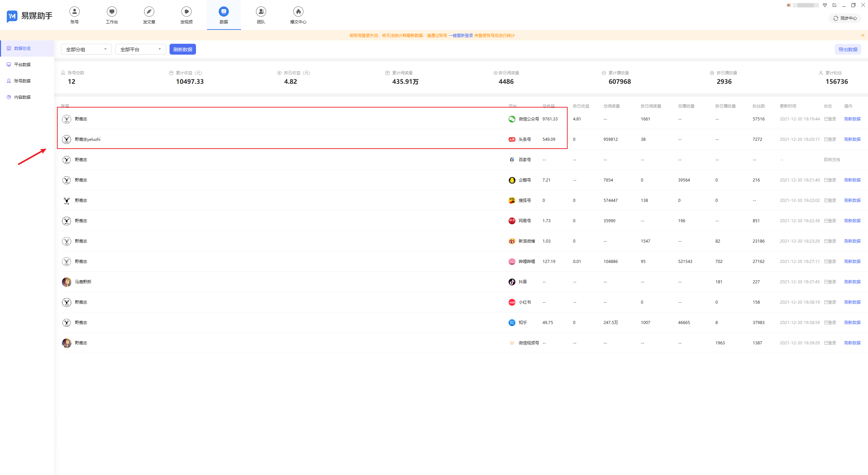Screen dimensions: 868x475
Task: Click the blue 刷新数据 button
Action: [x=182, y=50]
